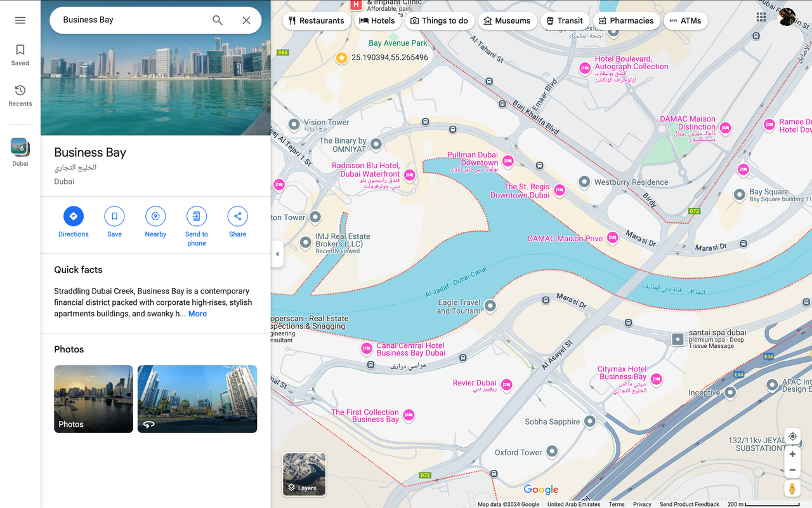Select the Hotels category chip
Viewport: 812px width, 508px height.
(x=377, y=21)
